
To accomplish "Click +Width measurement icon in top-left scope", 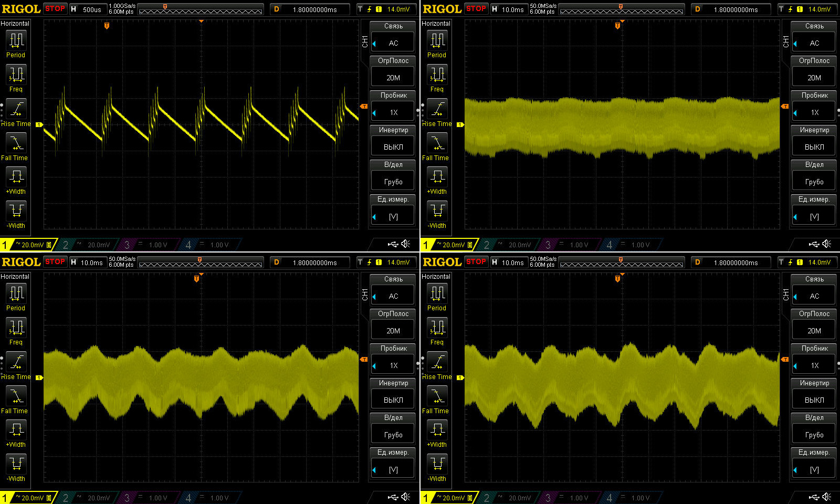I will coord(16,176).
